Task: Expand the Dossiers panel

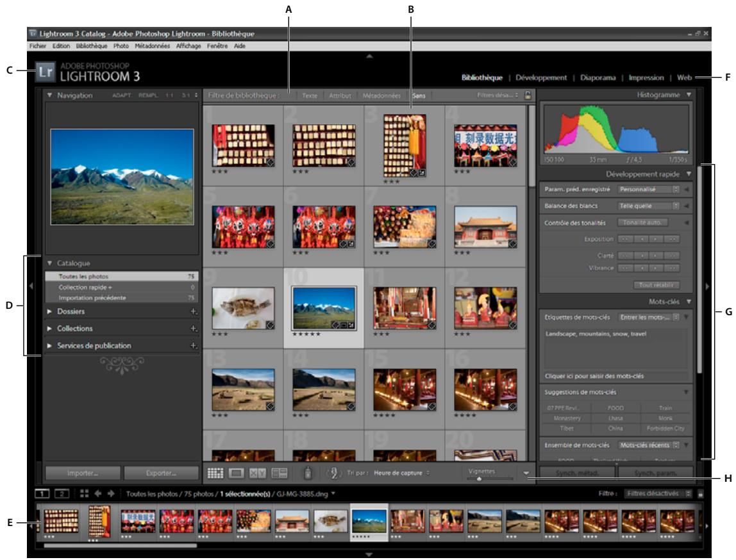Action: click(49, 311)
